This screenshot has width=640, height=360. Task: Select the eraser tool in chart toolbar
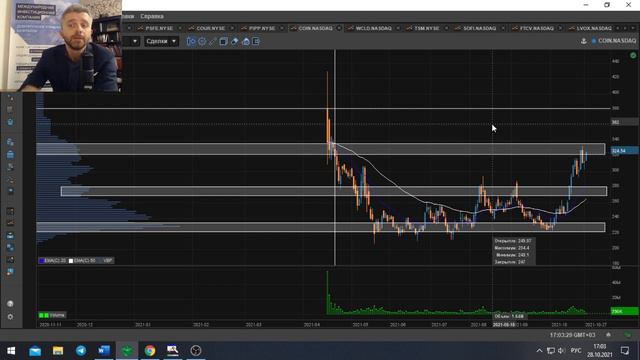pos(234,41)
